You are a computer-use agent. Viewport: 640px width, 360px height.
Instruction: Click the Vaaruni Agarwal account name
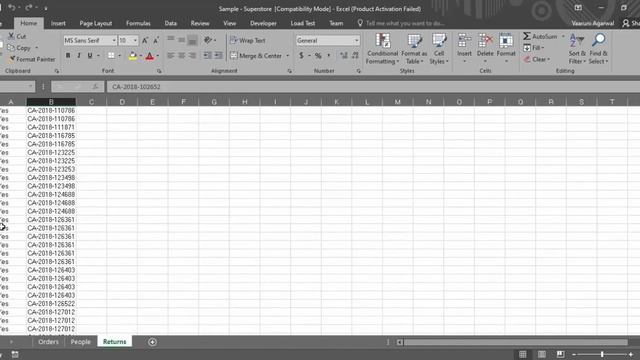tap(593, 23)
